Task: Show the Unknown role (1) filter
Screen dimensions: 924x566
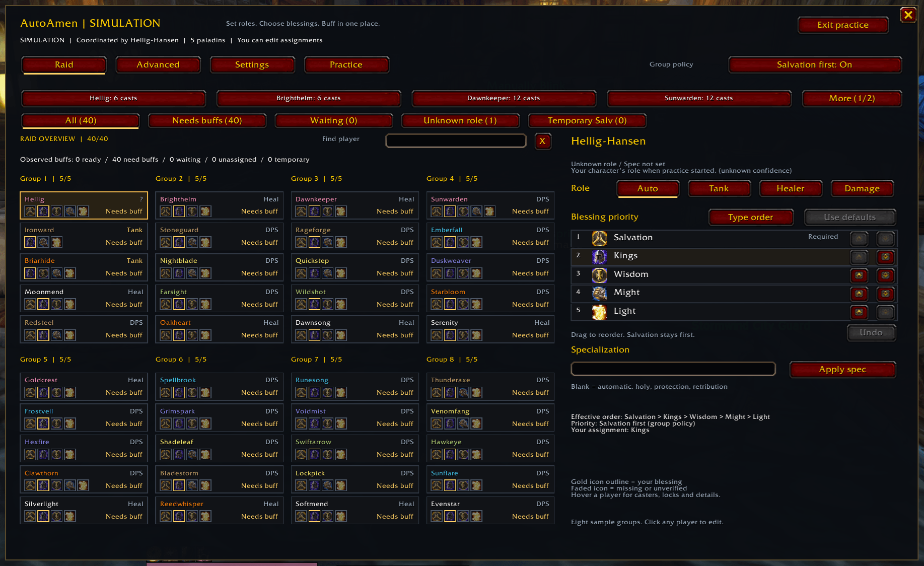Action: pos(460,121)
